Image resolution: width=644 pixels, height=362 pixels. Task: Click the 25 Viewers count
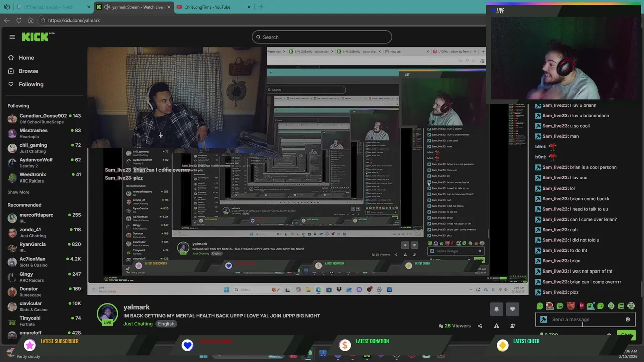pos(454,326)
